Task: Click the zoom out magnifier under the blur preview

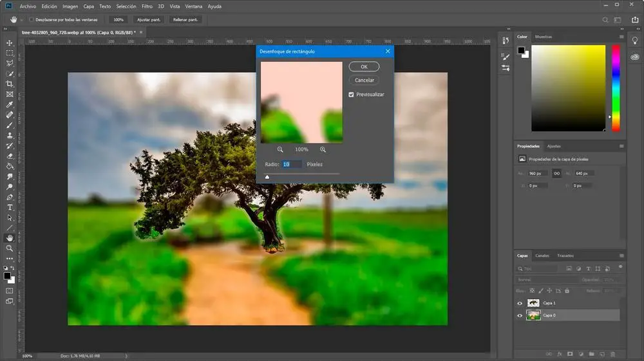Action: coord(280,149)
